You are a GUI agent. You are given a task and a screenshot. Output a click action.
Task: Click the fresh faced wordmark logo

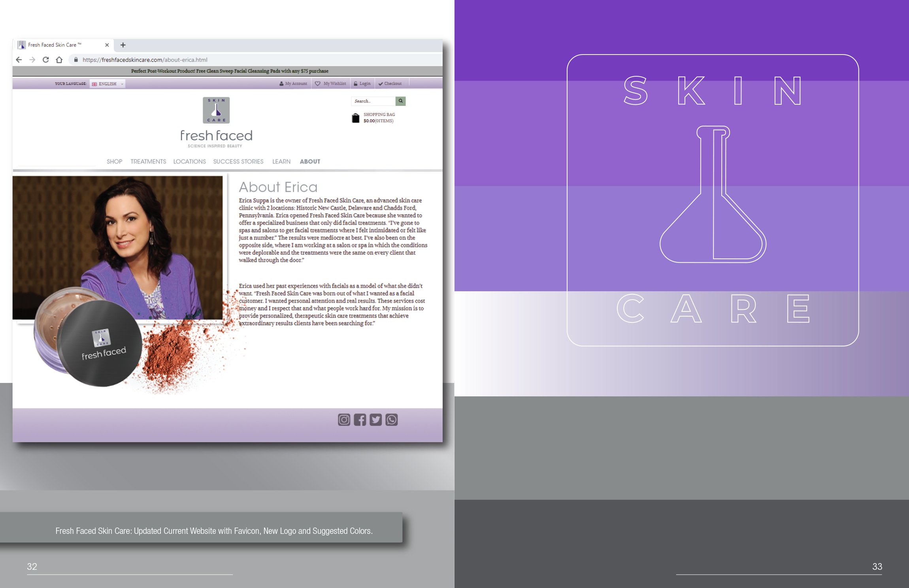(216, 136)
